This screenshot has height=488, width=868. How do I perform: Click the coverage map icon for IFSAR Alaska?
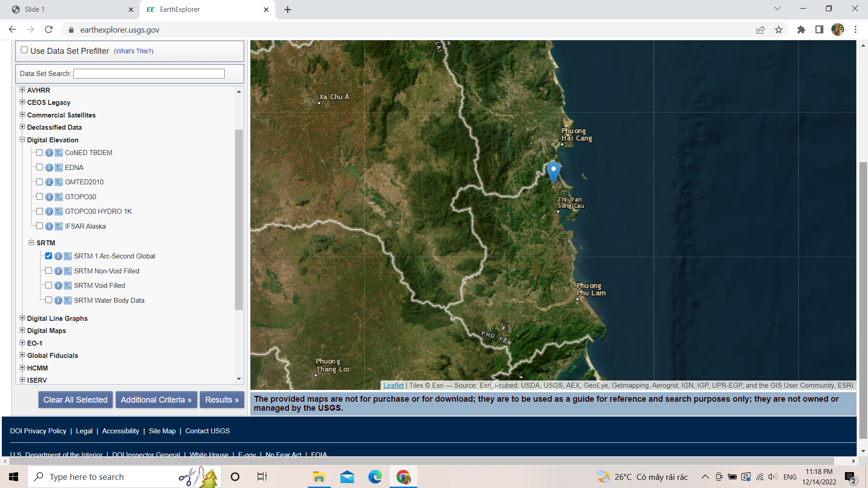coord(59,226)
